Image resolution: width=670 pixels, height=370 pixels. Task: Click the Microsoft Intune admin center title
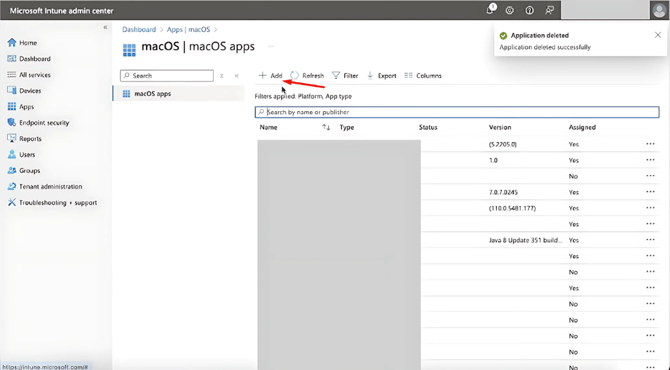pos(62,11)
